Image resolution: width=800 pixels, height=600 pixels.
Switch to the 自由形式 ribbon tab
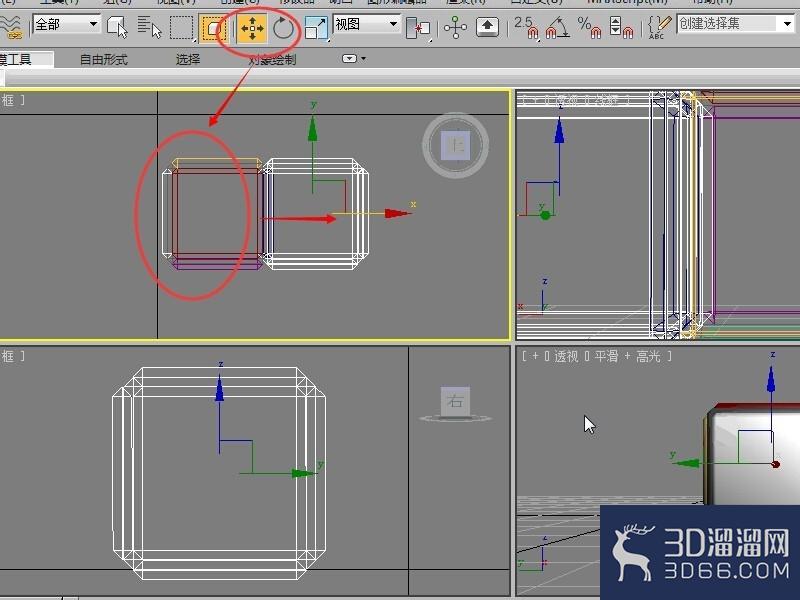coord(104,60)
